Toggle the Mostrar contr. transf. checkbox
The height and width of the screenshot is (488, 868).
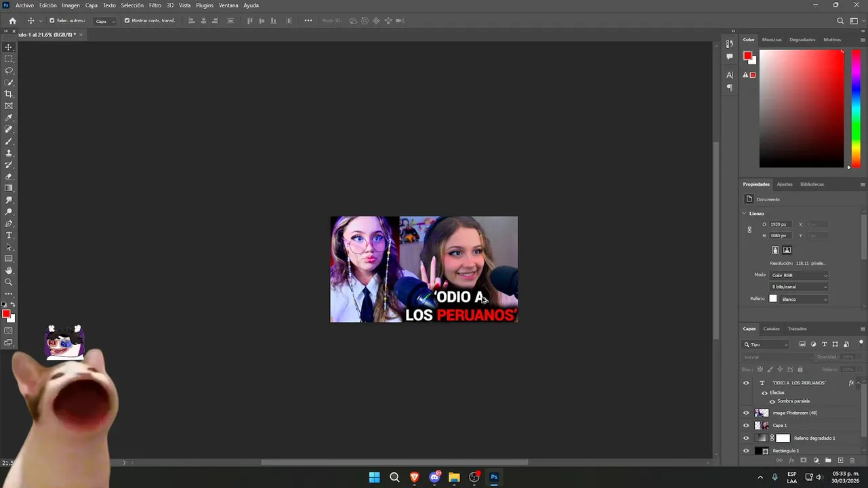click(127, 21)
